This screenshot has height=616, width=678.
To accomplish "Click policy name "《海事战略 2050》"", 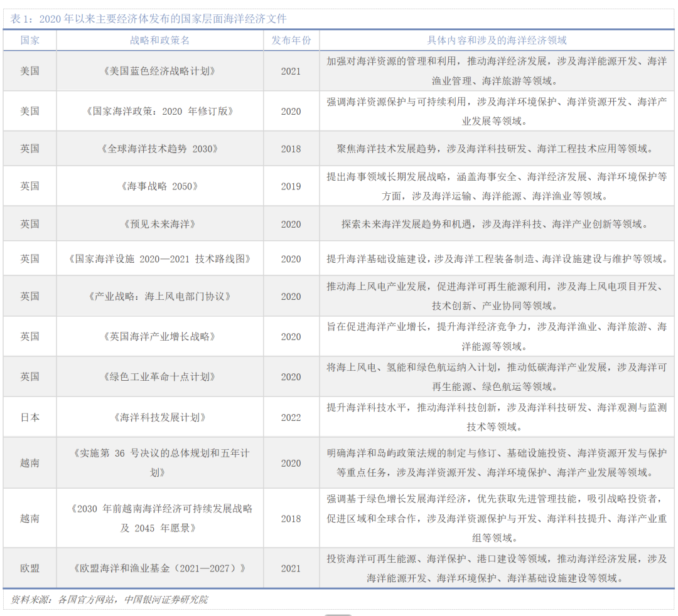I will pyautogui.click(x=159, y=186).
